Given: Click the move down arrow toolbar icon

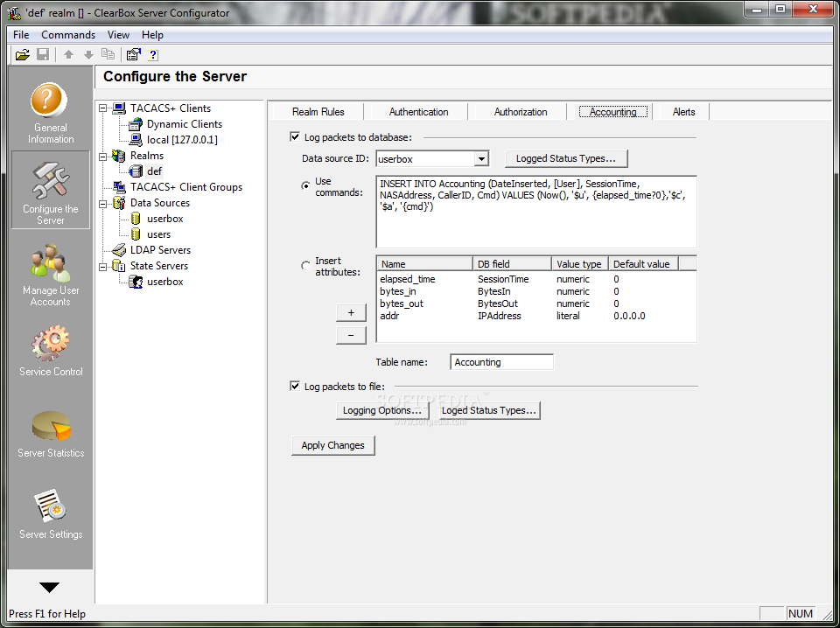Looking at the screenshot, I should (88, 54).
